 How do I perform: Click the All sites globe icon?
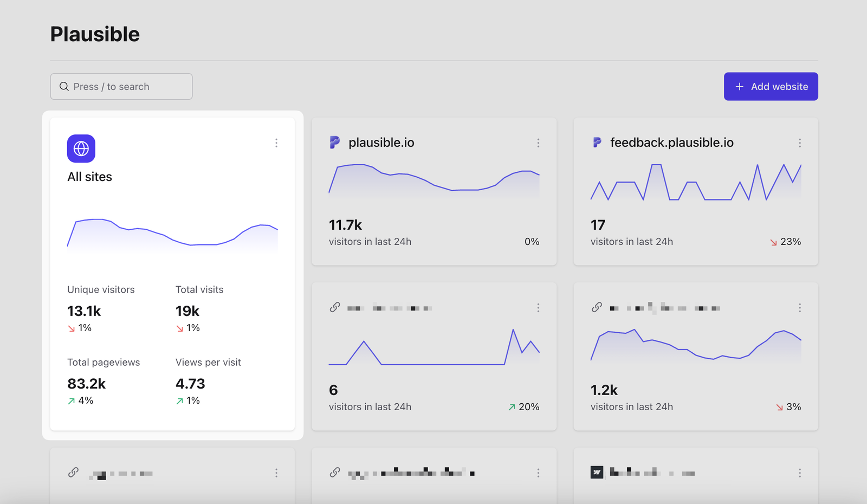tap(81, 148)
